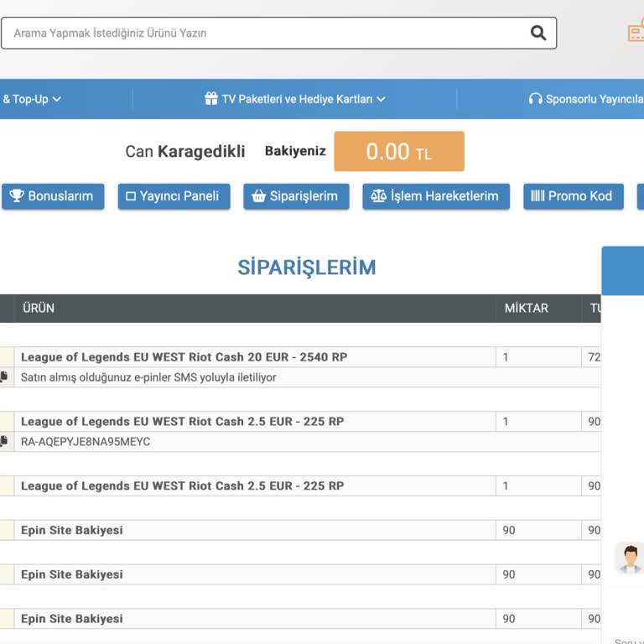The height and width of the screenshot is (644, 644).
Task: Copy icon beside RA-AQEPYJE8NA95MEYC code
Action: click(x=3, y=441)
